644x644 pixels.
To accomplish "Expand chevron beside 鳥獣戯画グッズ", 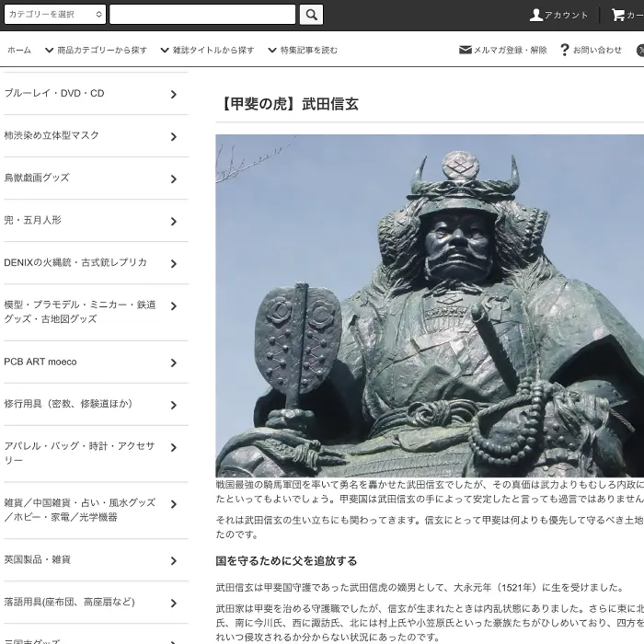I will coord(174,179).
